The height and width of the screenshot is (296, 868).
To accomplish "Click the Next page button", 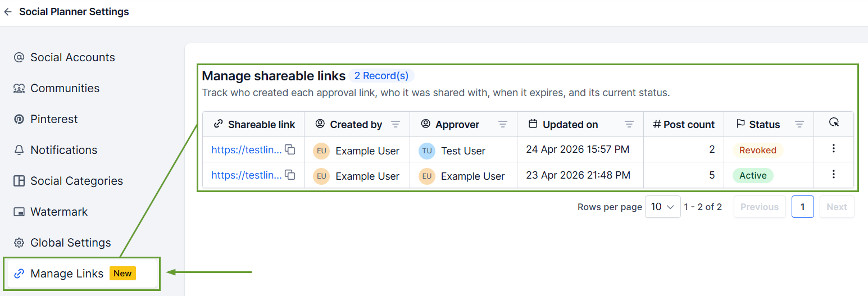I will point(837,207).
